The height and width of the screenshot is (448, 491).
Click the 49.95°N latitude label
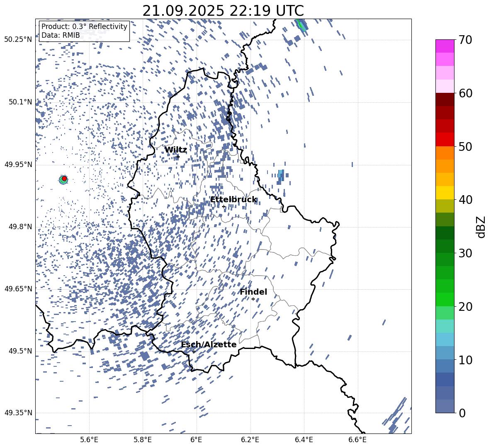coord(18,164)
